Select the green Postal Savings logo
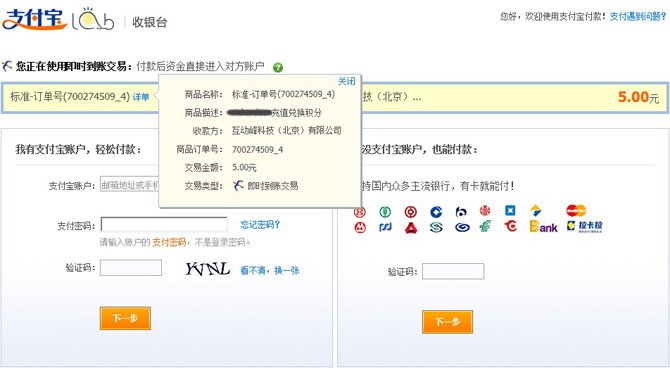 pos(485,226)
